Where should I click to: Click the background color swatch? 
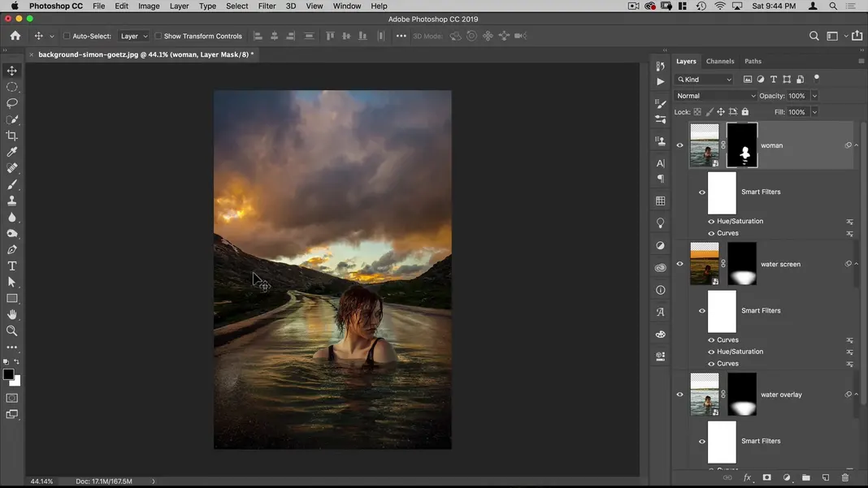[x=16, y=382]
